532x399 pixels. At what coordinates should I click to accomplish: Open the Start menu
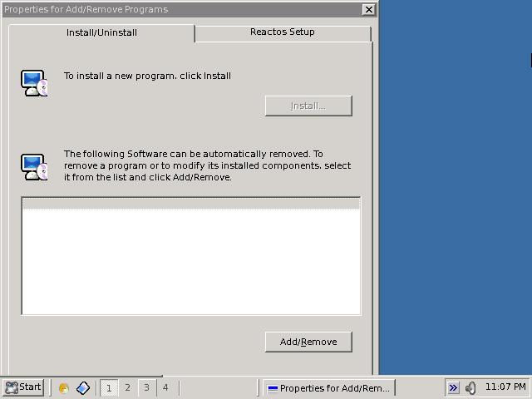point(23,387)
